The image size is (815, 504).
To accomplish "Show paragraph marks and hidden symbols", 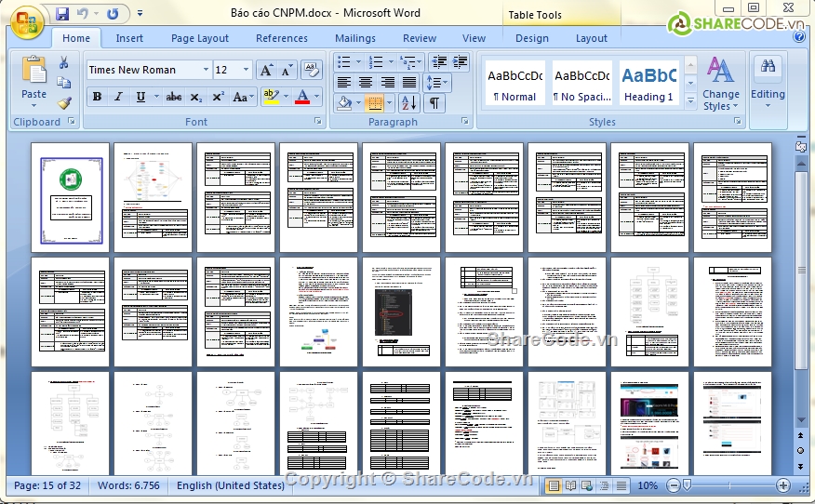I will (434, 103).
